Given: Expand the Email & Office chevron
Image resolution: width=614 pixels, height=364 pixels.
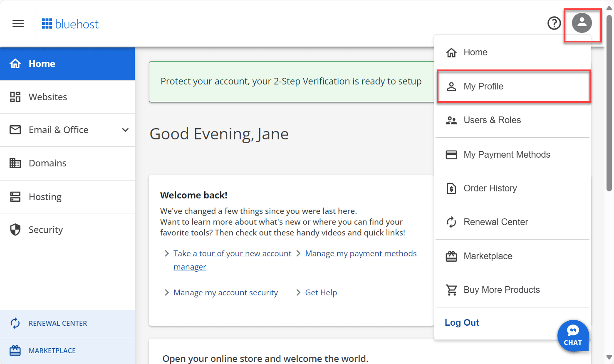Looking at the screenshot, I should (x=125, y=130).
